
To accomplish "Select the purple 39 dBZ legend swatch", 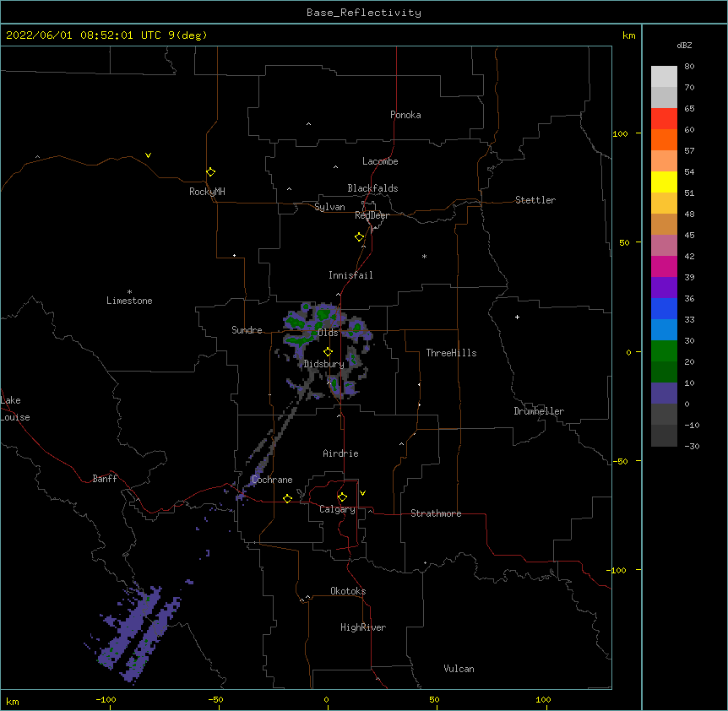I will click(x=664, y=288).
